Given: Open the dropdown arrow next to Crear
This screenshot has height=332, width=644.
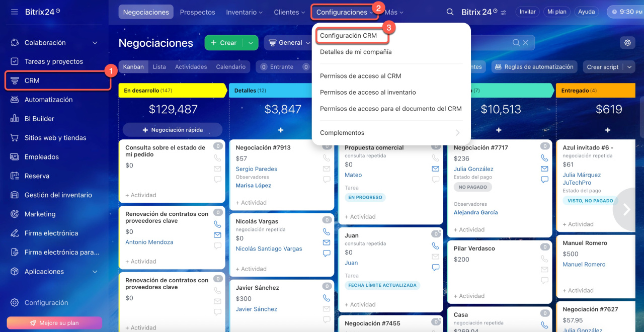Looking at the screenshot, I should click(x=250, y=43).
